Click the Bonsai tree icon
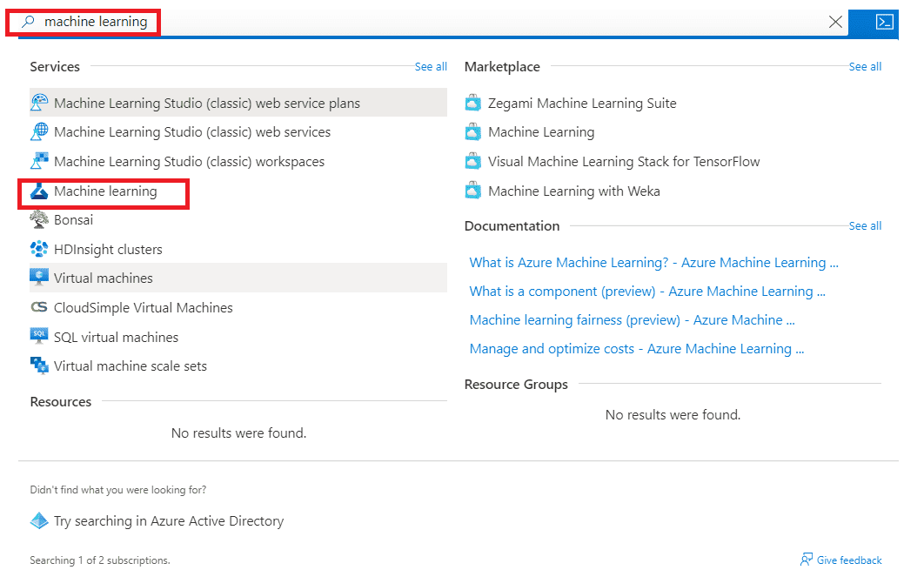 point(39,219)
